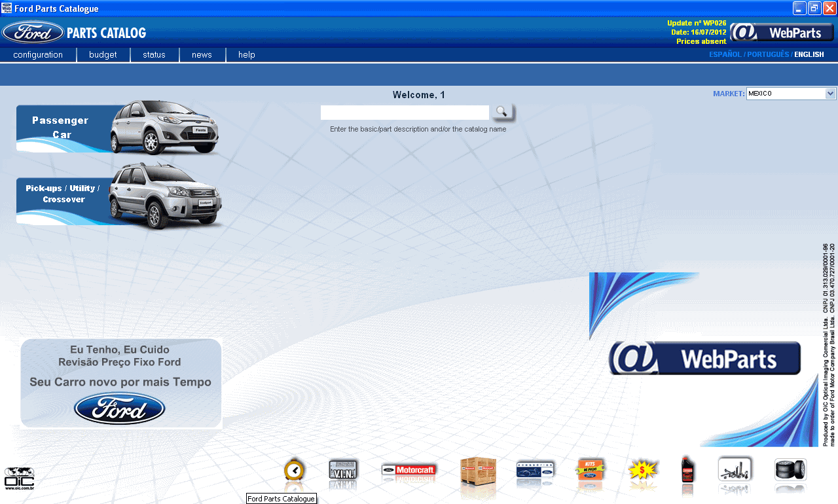This screenshot has height=504, width=838.
Task: Click the wooden crate packaging icon
Action: (478, 470)
